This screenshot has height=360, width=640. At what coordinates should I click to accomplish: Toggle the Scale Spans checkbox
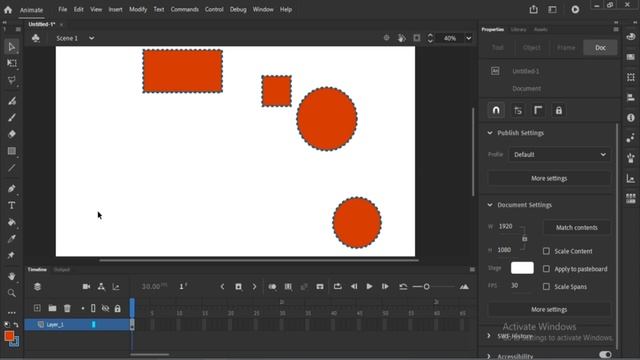[x=546, y=287]
